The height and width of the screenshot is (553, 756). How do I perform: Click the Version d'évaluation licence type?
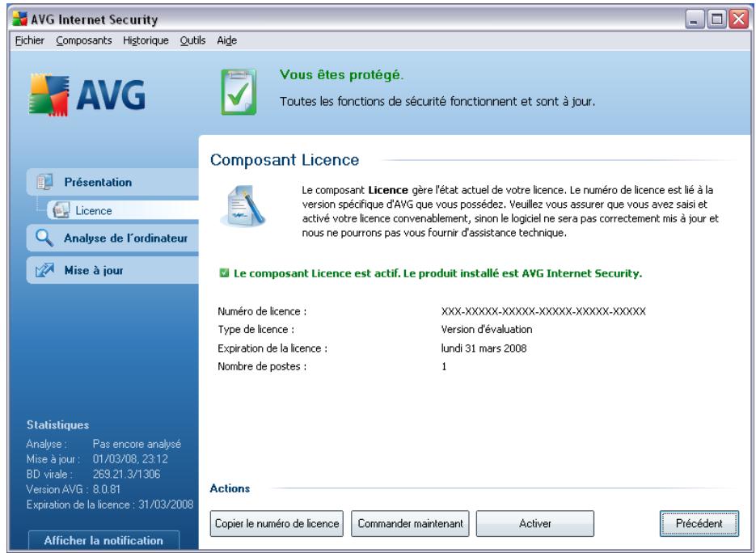coord(487,329)
